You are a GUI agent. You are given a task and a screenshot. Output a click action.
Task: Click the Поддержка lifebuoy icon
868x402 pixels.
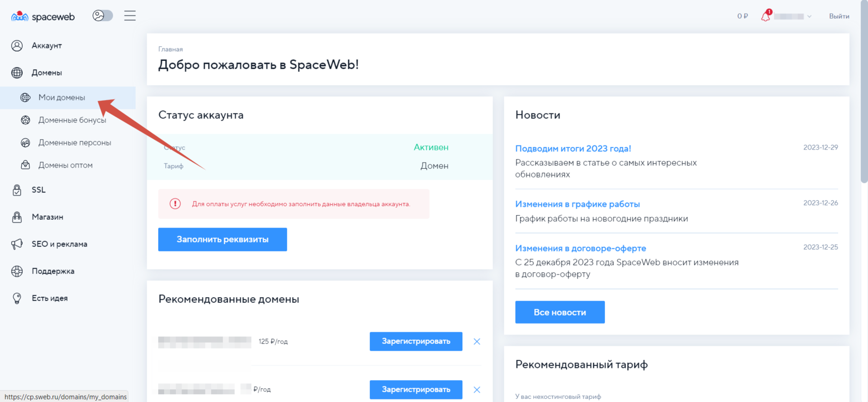pos(17,271)
